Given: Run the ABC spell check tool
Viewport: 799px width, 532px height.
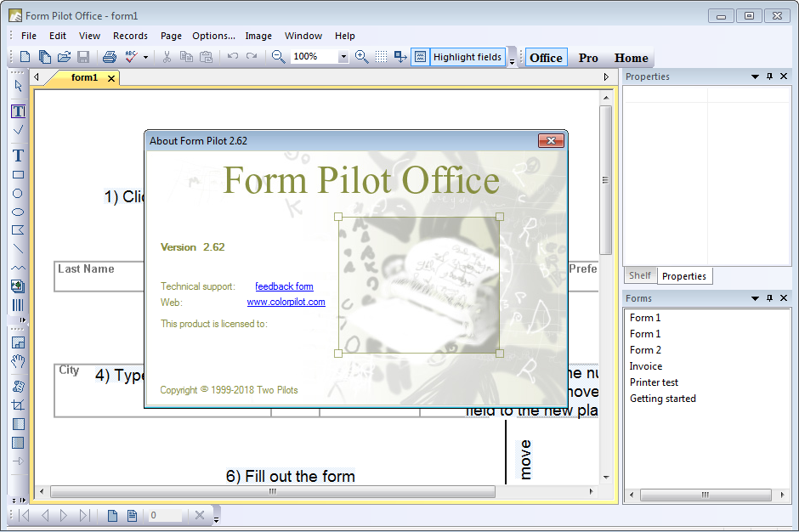Looking at the screenshot, I should 132,57.
